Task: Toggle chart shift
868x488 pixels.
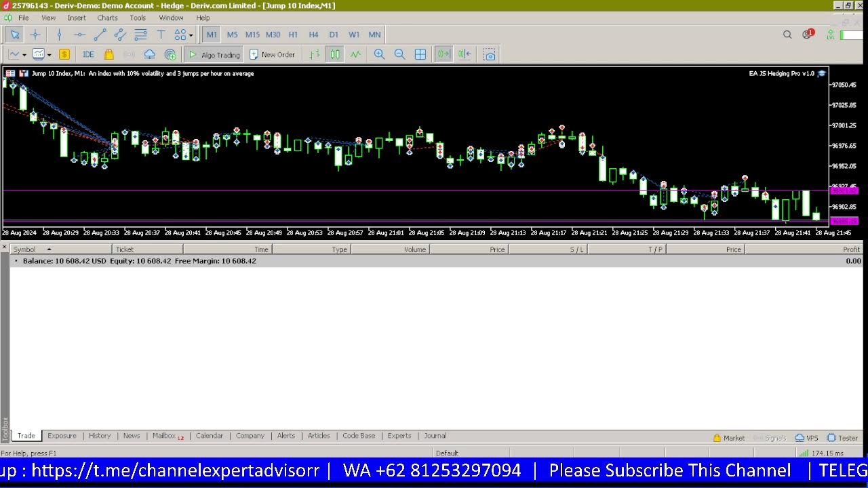Action: tap(464, 54)
